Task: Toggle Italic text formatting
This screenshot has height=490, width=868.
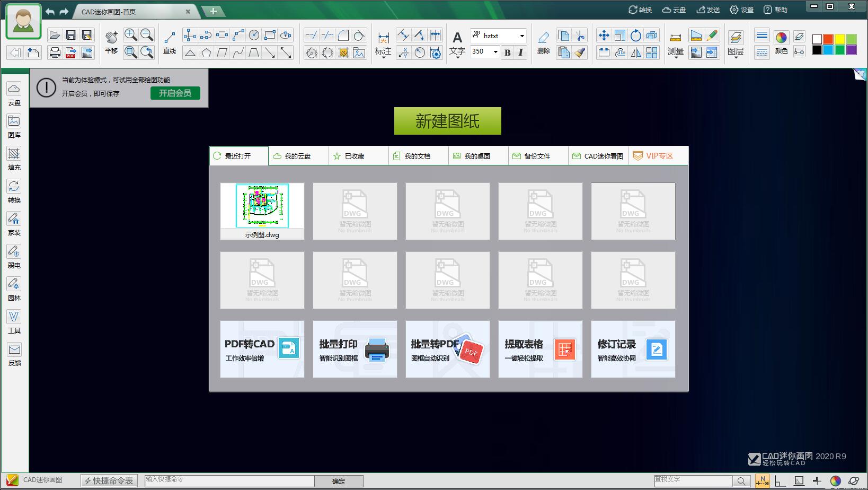Action: [x=520, y=52]
